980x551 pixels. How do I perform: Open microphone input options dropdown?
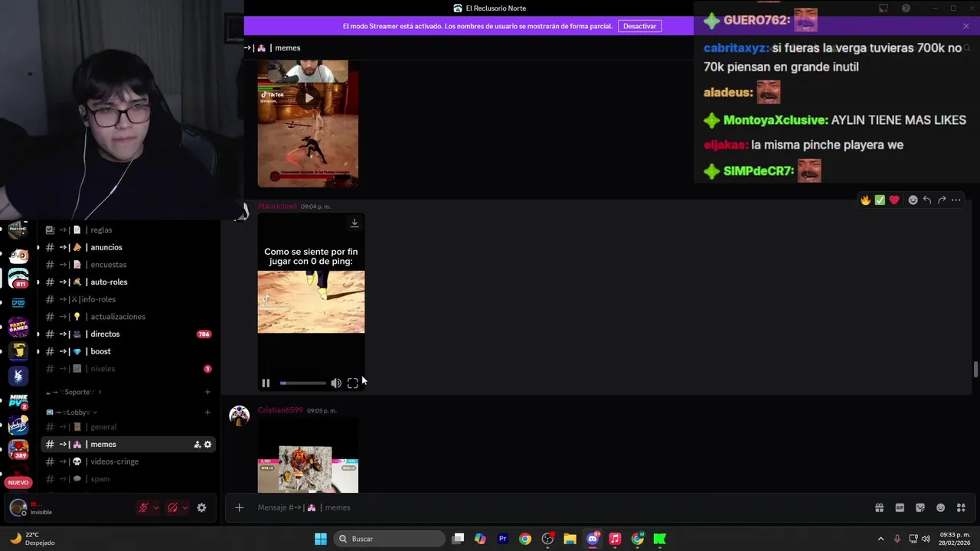(156, 507)
